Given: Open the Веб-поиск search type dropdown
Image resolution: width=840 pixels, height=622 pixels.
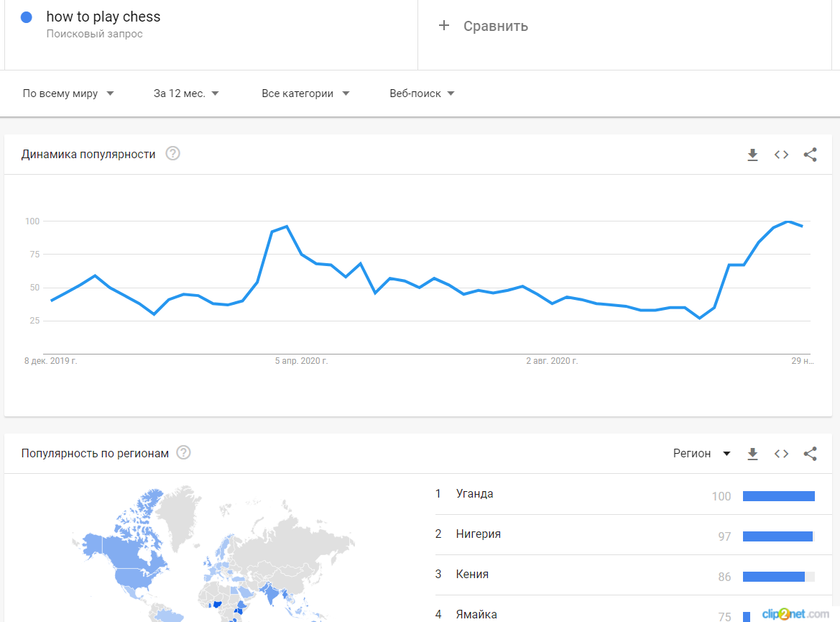Looking at the screenshot, I should [422, 93].
